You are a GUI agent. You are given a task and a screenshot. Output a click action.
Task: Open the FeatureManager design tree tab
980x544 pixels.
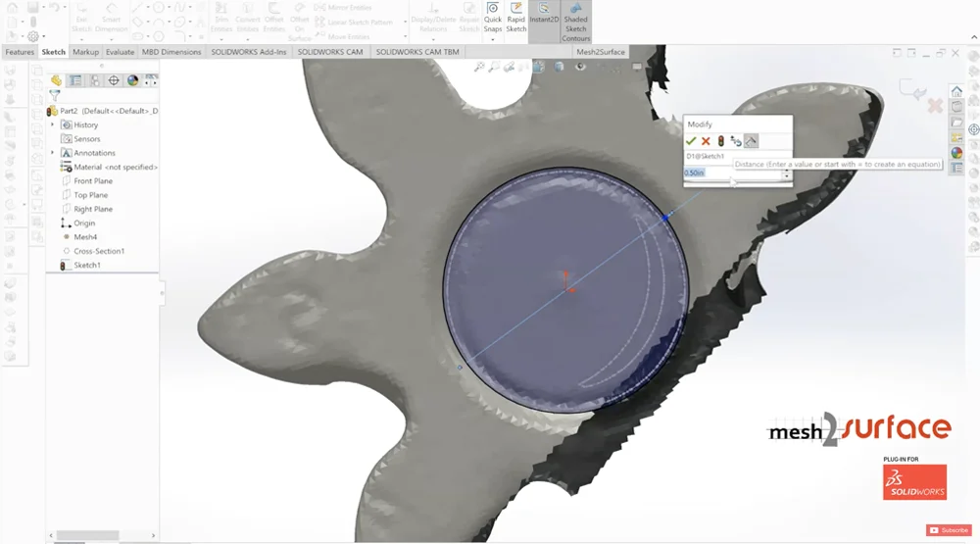[57, 80]
